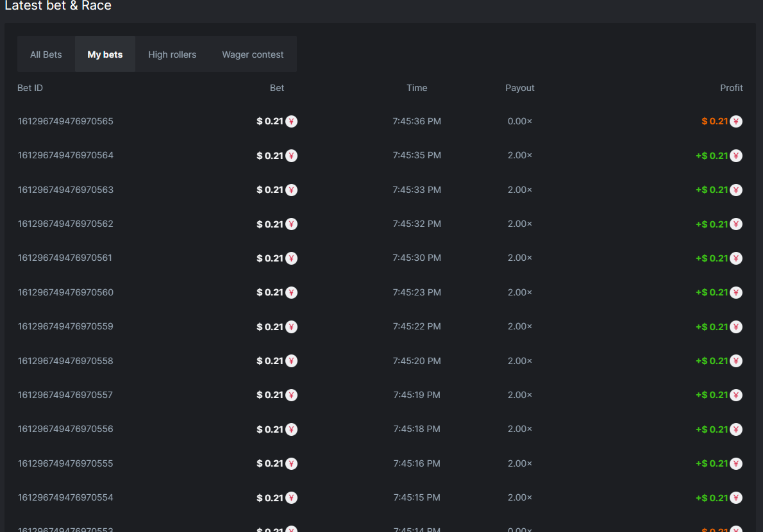Click the orange loss profit in the first row
763x532 pixels.
coord(715,121)
